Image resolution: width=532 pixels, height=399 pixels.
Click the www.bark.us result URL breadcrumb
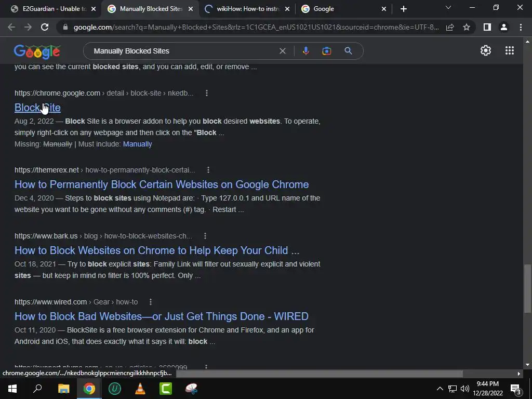[103, 236]
